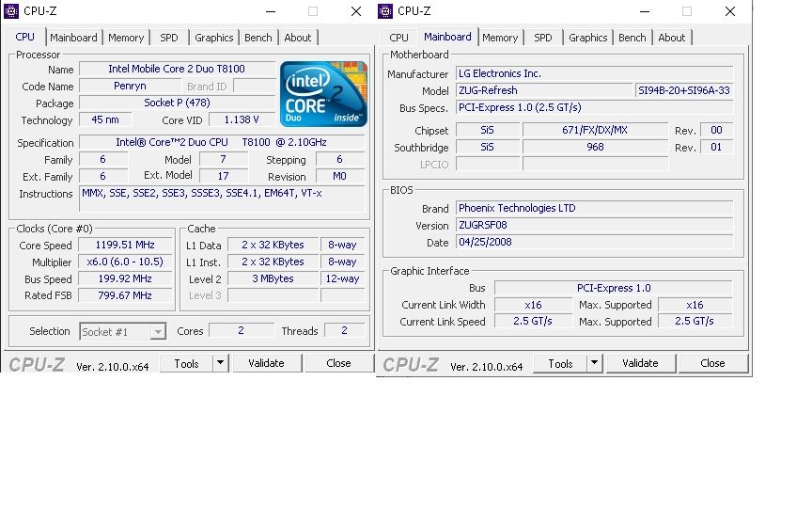Click the Code Name value Penryn
Image resolution: width=812 pixels, height=508 pixels.
coord(130,86)
